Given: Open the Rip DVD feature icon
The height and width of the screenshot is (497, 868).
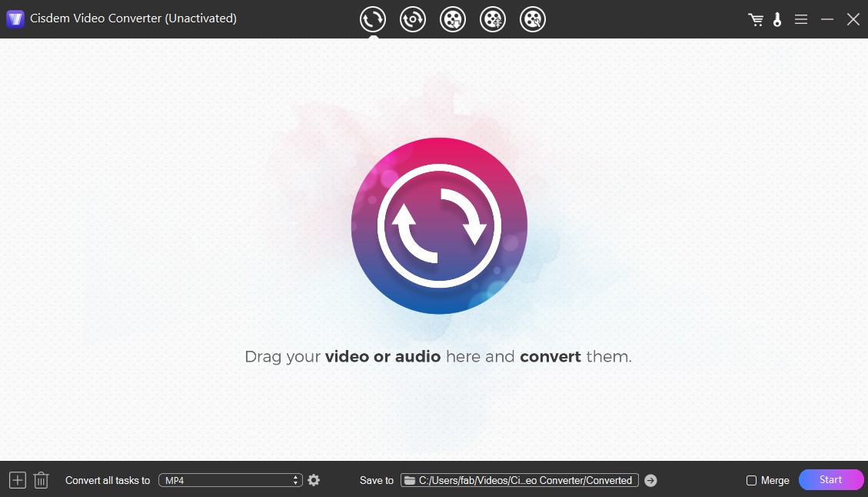Looking at the screenshot, I should pos(413,19).
